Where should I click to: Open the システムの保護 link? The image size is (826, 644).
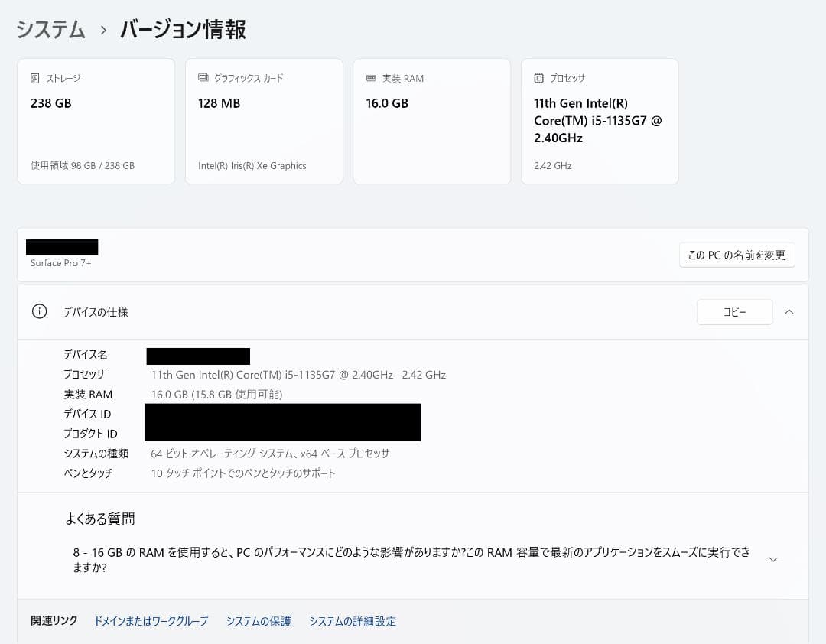(x=259, y=621)
